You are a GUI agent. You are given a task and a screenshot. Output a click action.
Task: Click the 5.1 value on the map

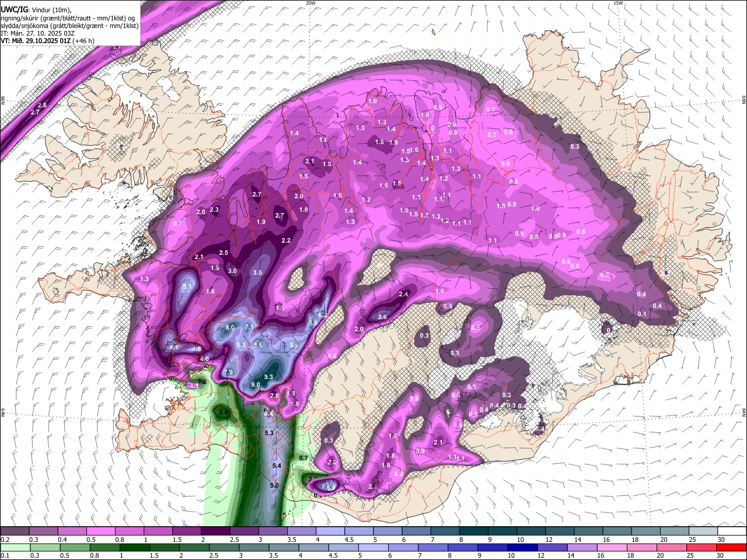pyautogui.click(x=187, y=287)
